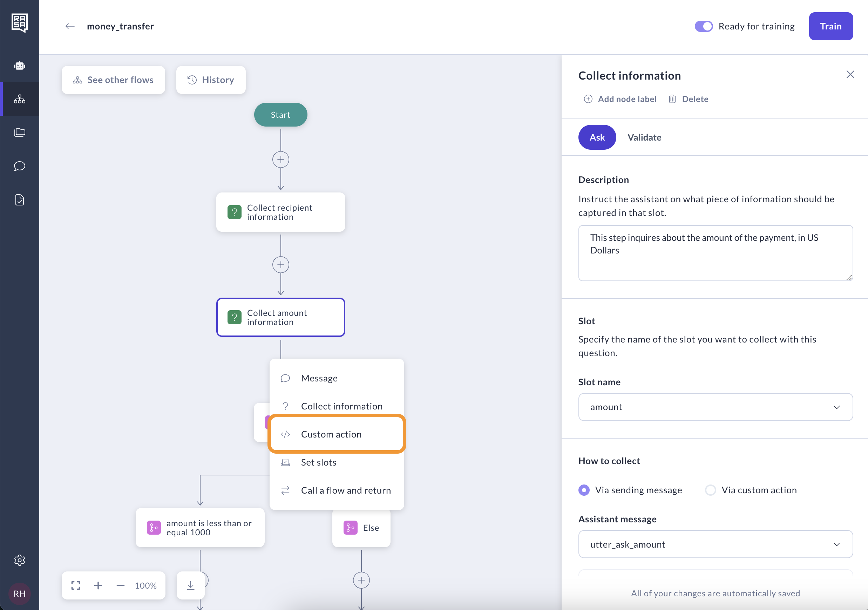Viewport: 868px width, 610px height.
Task: Open the settings gear in sidebar
Action: click(x=20, y=560)
